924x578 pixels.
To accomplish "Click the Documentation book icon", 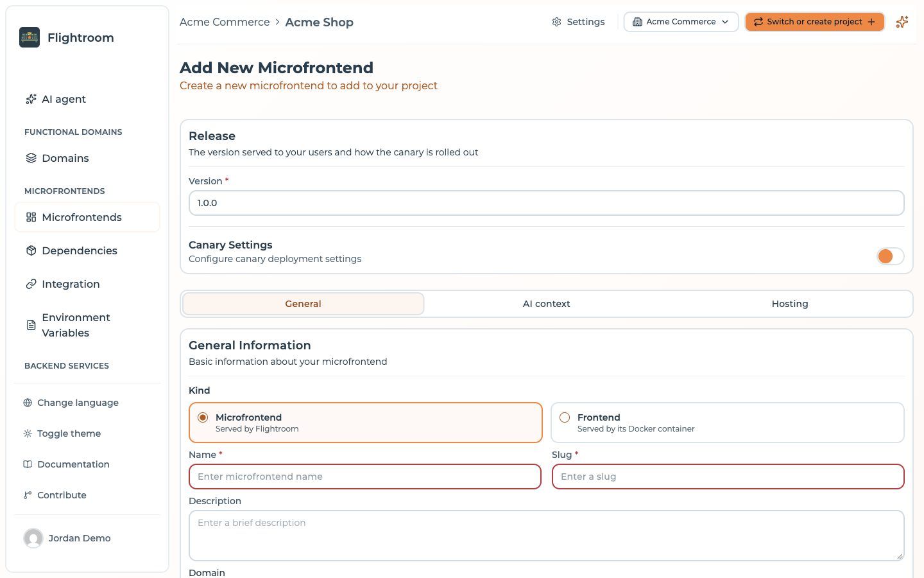I will 28,464.
